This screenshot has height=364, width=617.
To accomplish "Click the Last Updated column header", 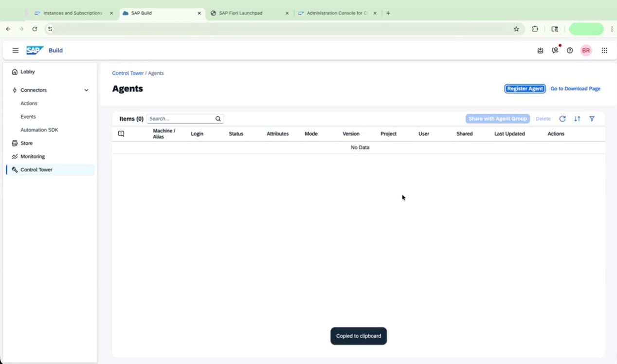I will (509, 134).
